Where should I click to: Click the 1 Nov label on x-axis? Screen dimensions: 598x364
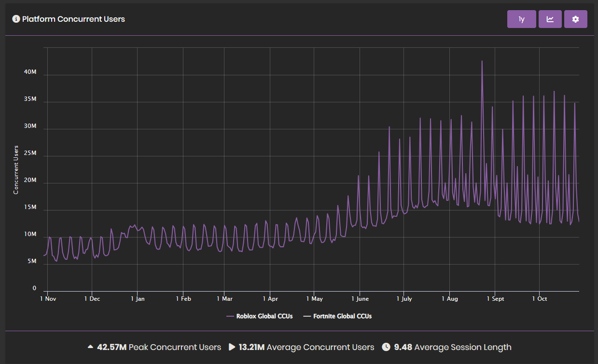(x=48, y=299)
